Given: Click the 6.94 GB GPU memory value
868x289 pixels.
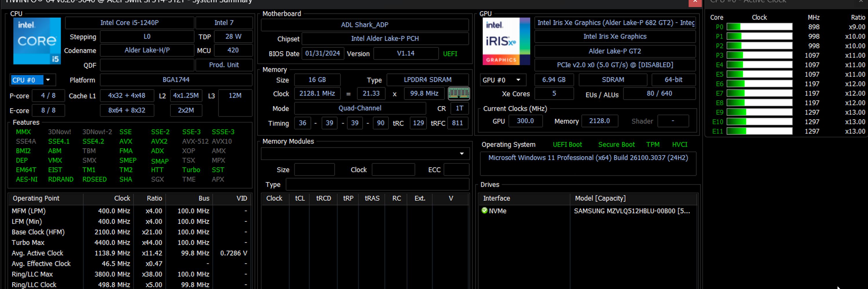Looking at the screenshot, I should point(553,80).
